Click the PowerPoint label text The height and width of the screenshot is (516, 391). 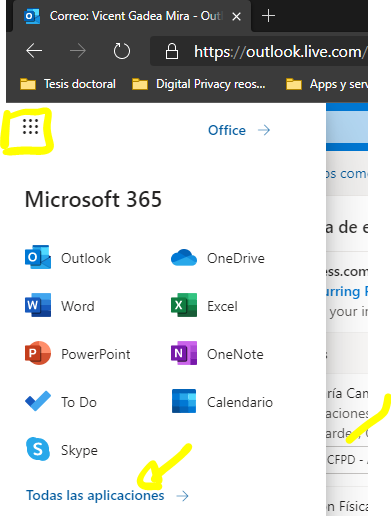coord(96,354)
